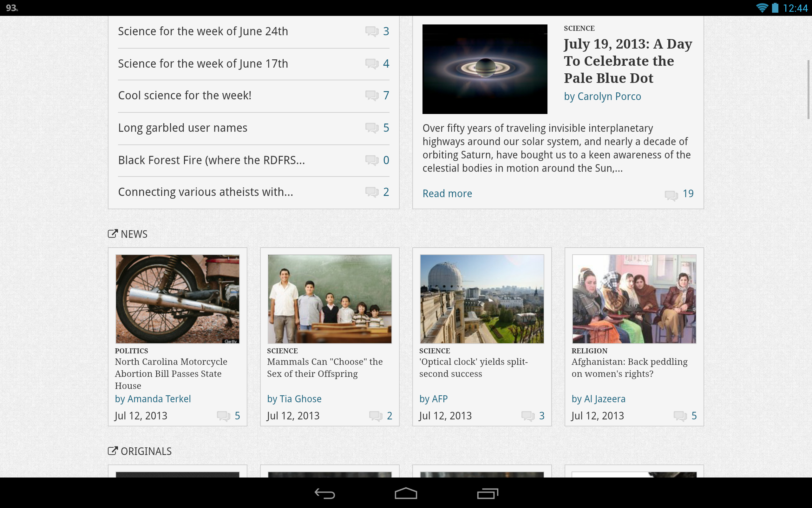Tap the Android back navigation icon

pyautogui.click(x=325, y=493)
